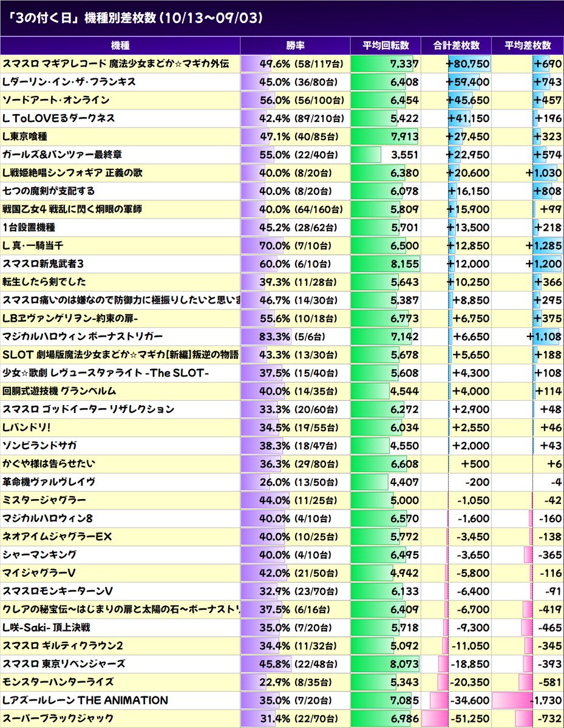Click マイジャグラーV machine name
Image resolution: width=564 pixels, height=728 pixels.
tap(39, 573)
